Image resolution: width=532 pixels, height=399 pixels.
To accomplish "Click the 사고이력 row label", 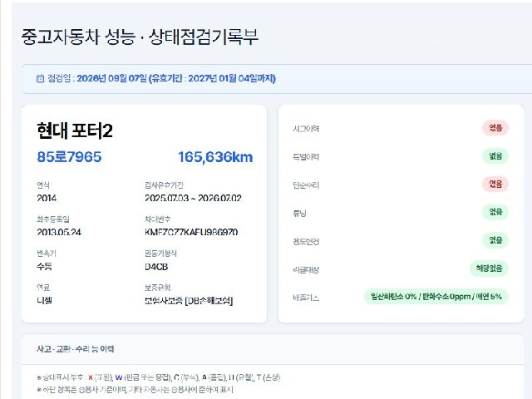I will (306, 129).
